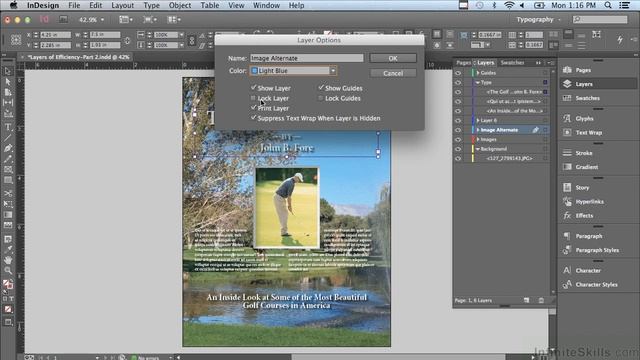The height and width of the screenshot is (360, 640).
Task: Select the Direct Selection tool
Action: (8, 82)
